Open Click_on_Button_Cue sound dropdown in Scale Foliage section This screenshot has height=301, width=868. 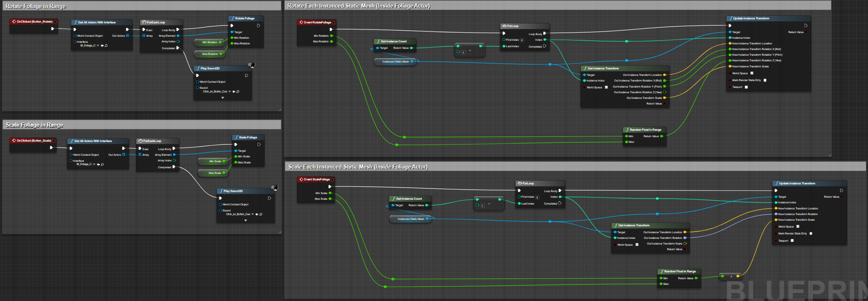252,214
